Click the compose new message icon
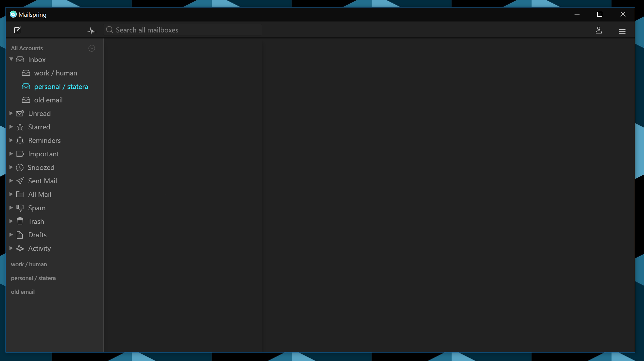This screenshot has height=361, width=644. (17, 30)
